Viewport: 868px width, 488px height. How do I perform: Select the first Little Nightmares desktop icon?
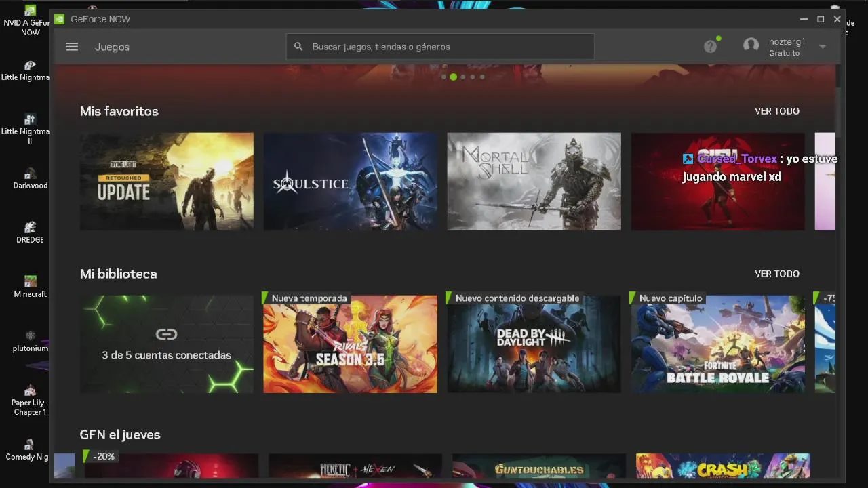pyautogui.click(x=27, y=70)
